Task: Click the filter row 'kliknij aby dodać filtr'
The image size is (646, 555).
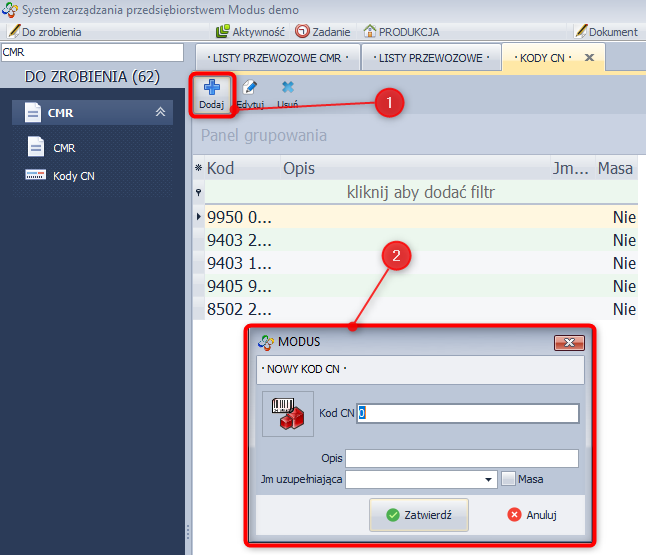Action: pyautogui.click(x=421, y=192)
